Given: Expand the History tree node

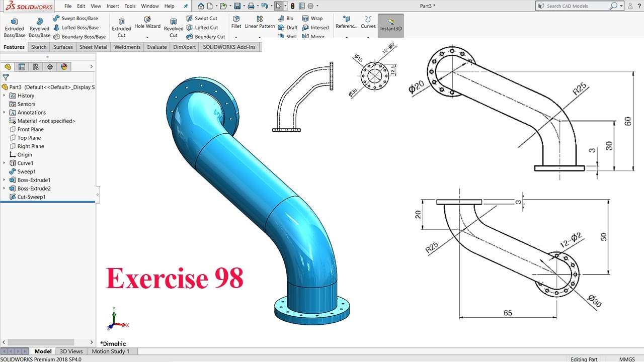Looking at the screenshot, I should 4,96.
